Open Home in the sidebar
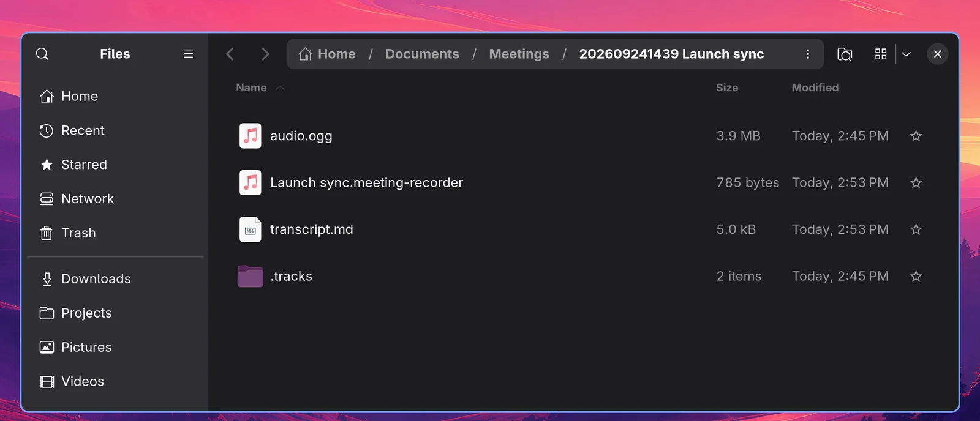Viewport: 980px width, 421px height. click(115, 96)
